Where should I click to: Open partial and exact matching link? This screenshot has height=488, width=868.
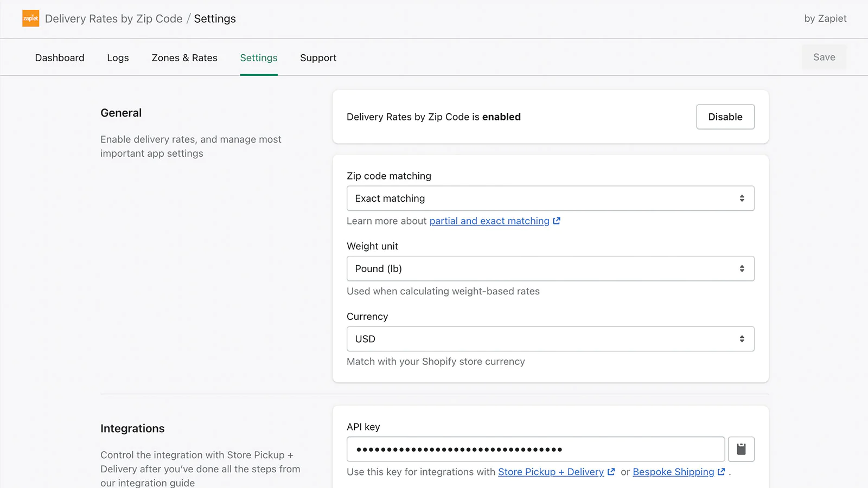pos(489,221)
